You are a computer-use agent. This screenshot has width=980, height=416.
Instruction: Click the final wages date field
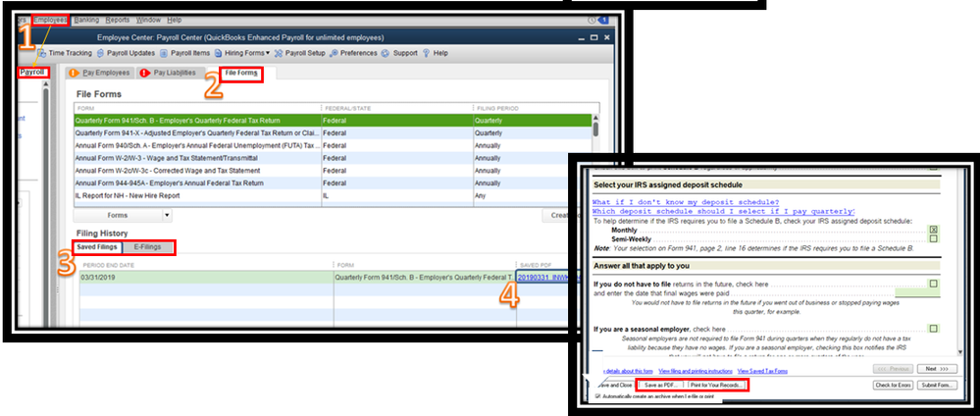tap(917, 292)
